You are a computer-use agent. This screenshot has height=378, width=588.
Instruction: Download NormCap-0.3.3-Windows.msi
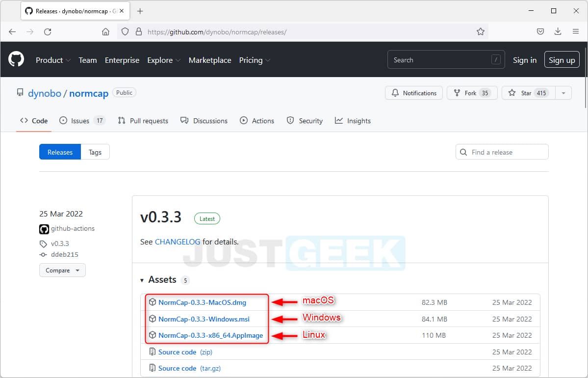tap(204, 319)
